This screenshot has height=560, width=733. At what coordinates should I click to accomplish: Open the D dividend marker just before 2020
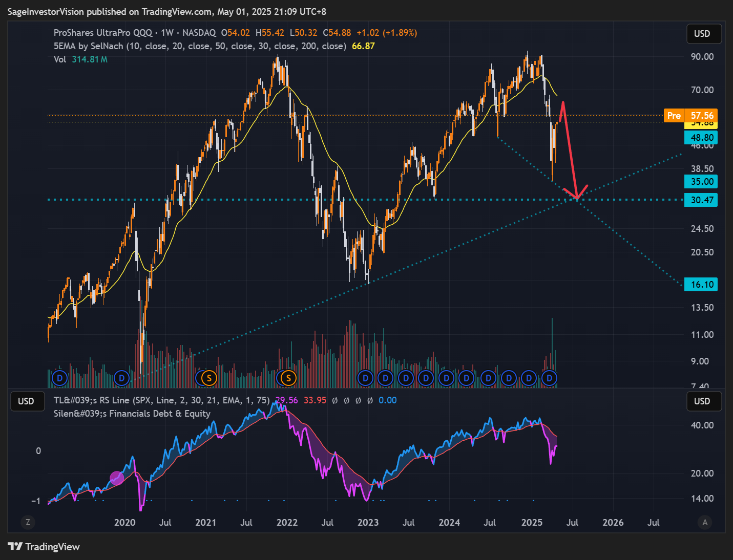coord(121,378)
